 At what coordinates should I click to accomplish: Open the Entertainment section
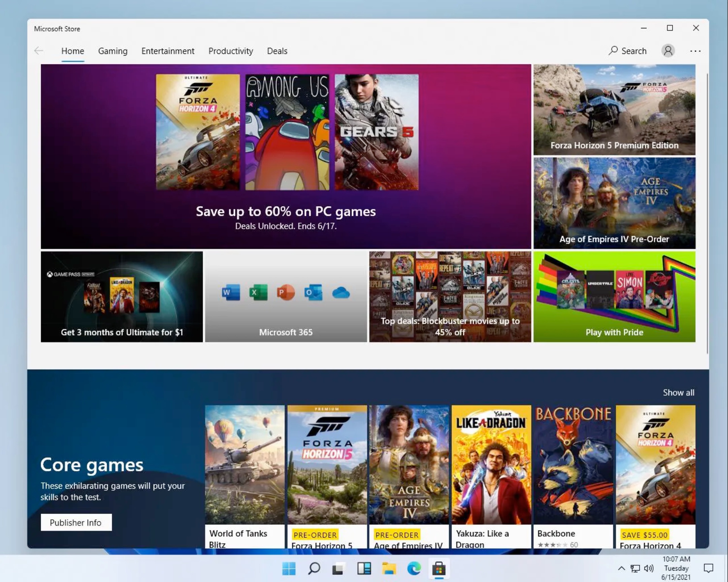click(167, 51)
